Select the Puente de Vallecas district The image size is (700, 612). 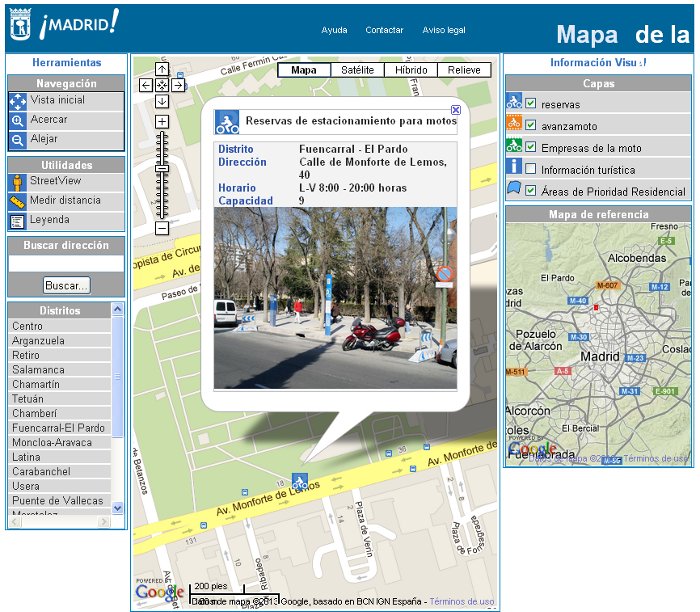[60, 501]
